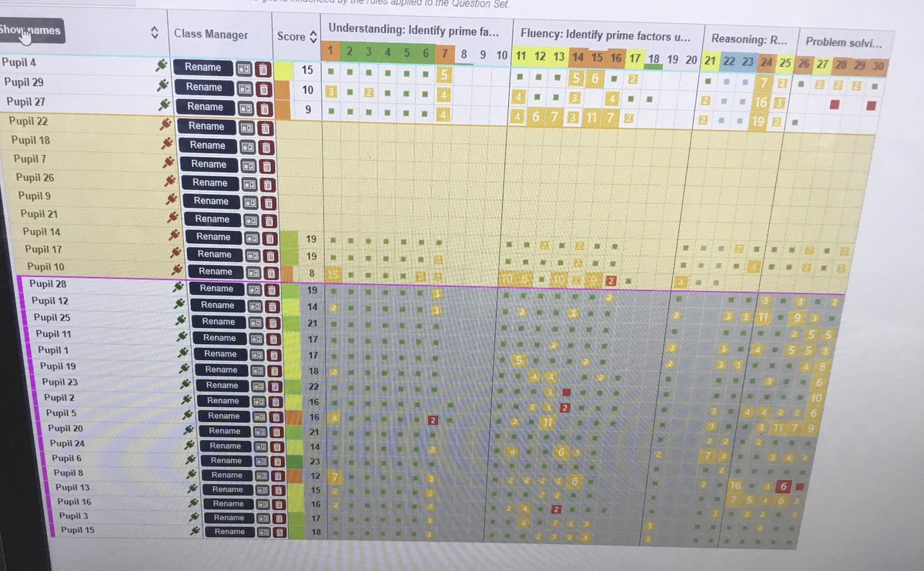Delete Pupil 19 with trash icon
The width and height of the screenshot is (924, 571).
click(274, 370)
